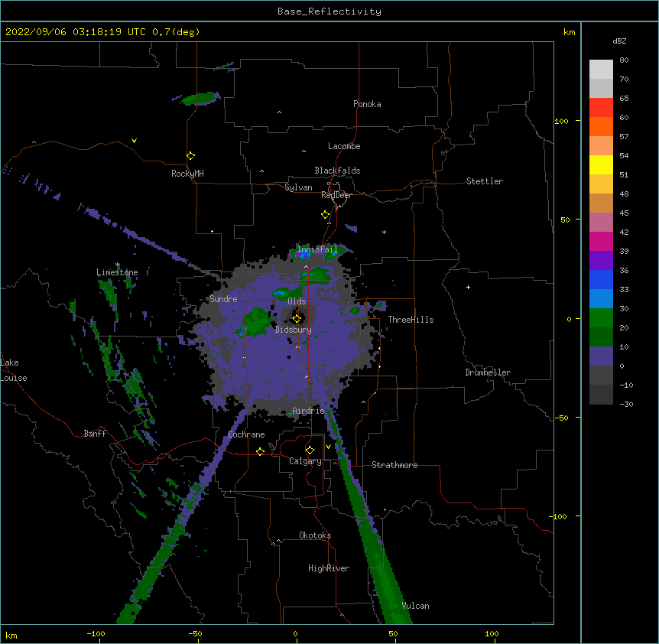The image size is (659, 644).
Task: Click the white plus marker north of Drumheller
Action: [x=468, y=287]
